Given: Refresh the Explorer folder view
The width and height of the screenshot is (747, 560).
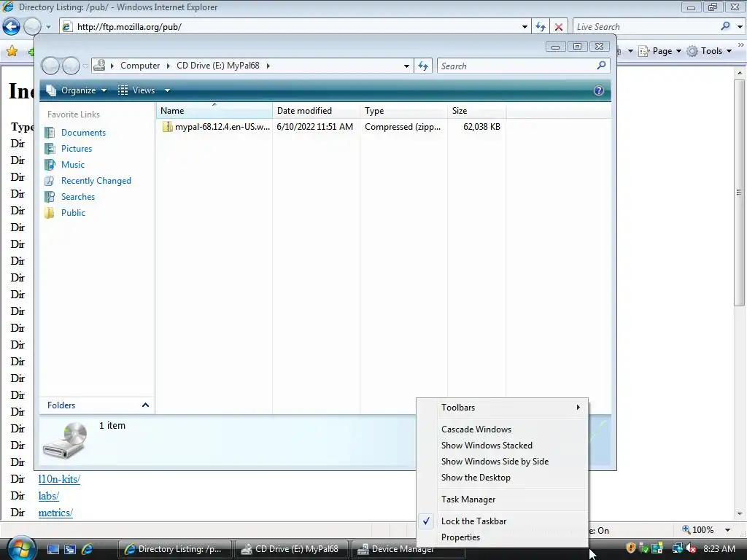Looking at the screenshot, I should pyautogui.click(x=423, y=66).
